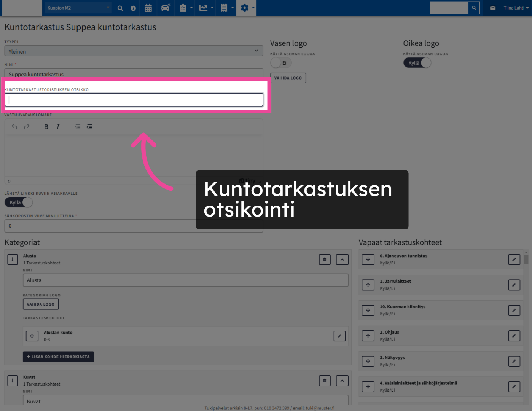The image size is (532, 411).
Task: Collapse the Alusta category with chevron
Action: (x=342, y=260)
